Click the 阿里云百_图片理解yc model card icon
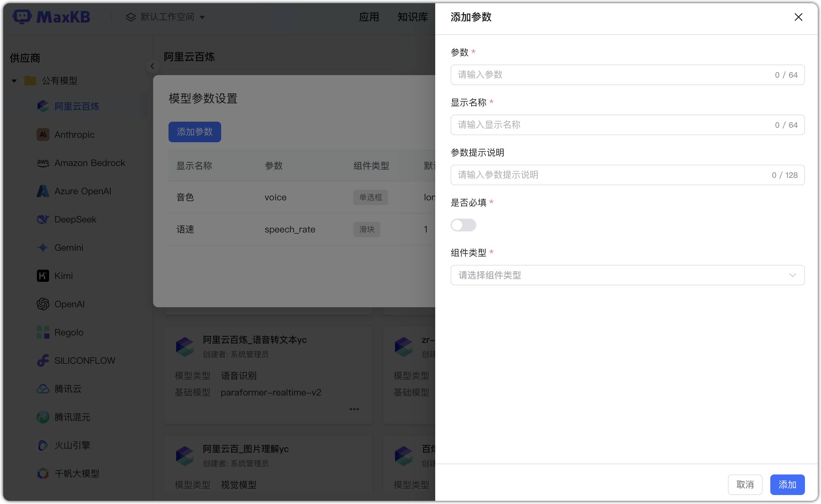Viewport: 821px width, 504px height. pos(185,456)
